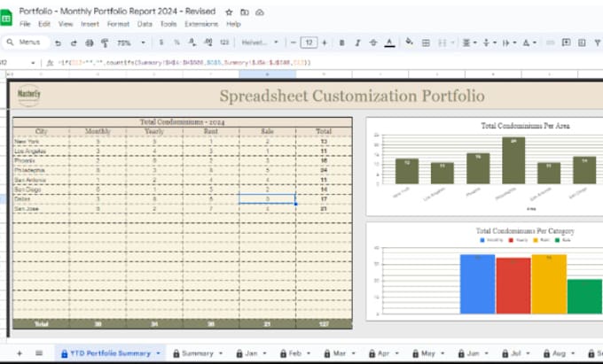Select the YTD Portfolio Summary tab

tap(110, 353)
